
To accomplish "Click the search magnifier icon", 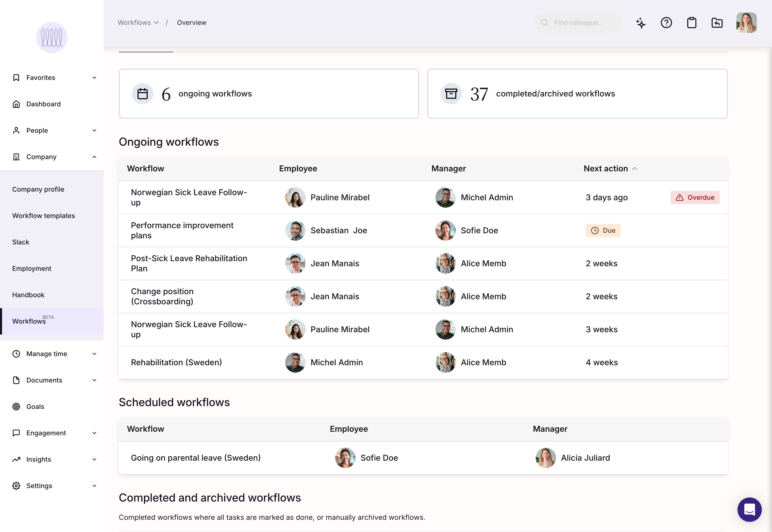I will [544, 23].
